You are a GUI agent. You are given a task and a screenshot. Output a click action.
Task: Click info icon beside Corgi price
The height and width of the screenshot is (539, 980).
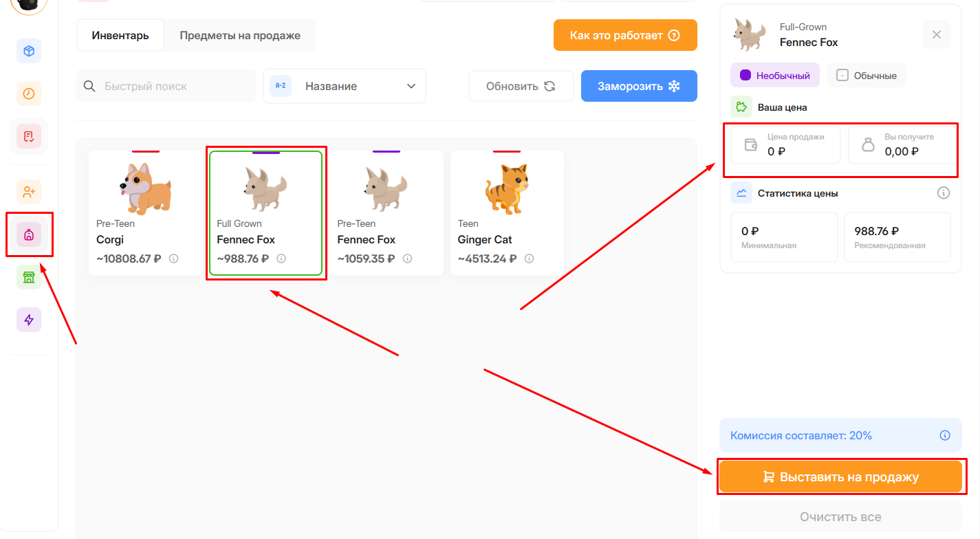[174, 259]
